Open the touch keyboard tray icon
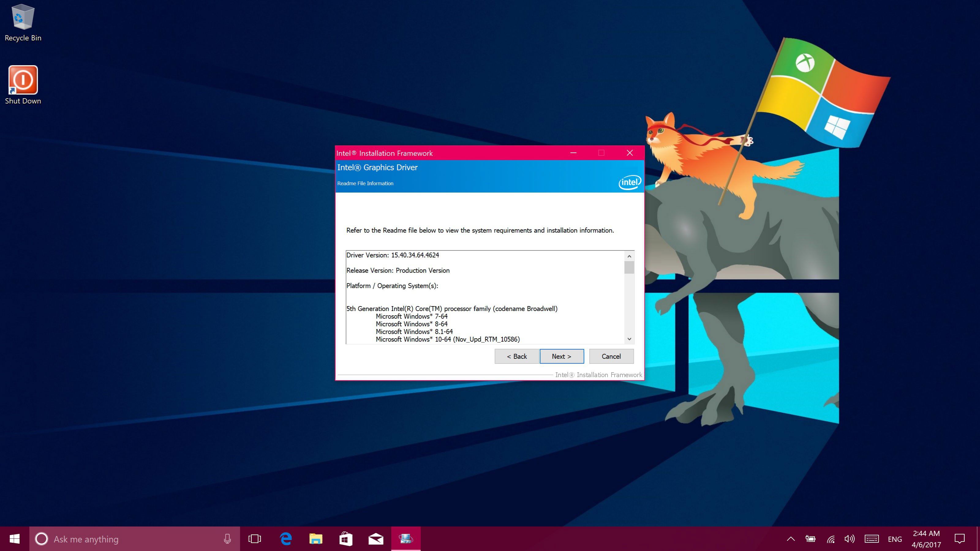The height and width of the screenshot is (551, 980). 872,539
